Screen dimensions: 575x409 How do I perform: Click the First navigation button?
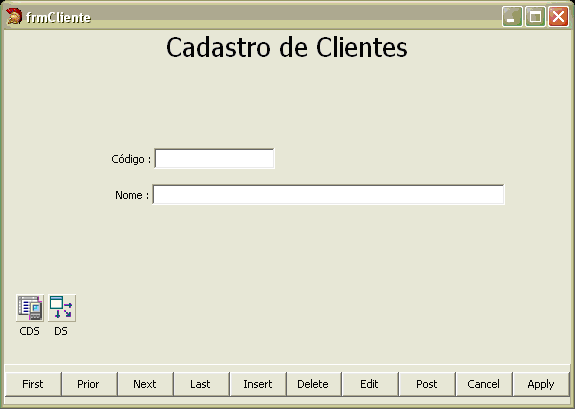[33, 384]
